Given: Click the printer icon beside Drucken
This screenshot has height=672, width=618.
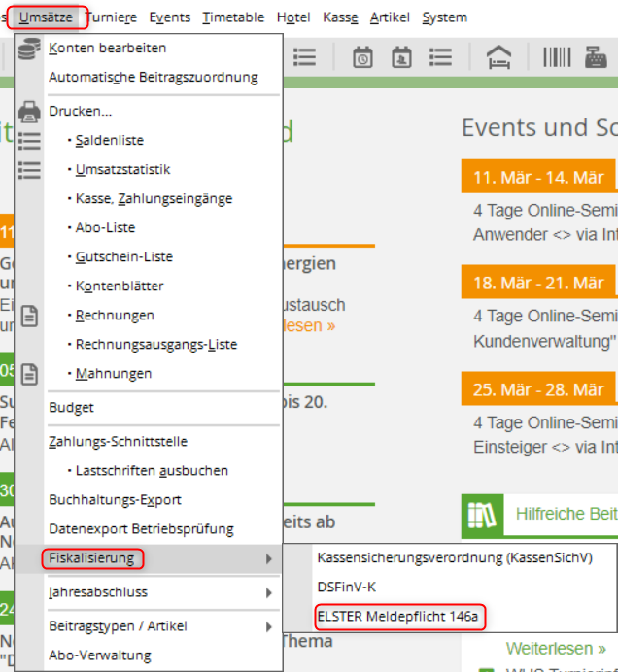Looking at the screenshot, I should click(x=29, y=112).
